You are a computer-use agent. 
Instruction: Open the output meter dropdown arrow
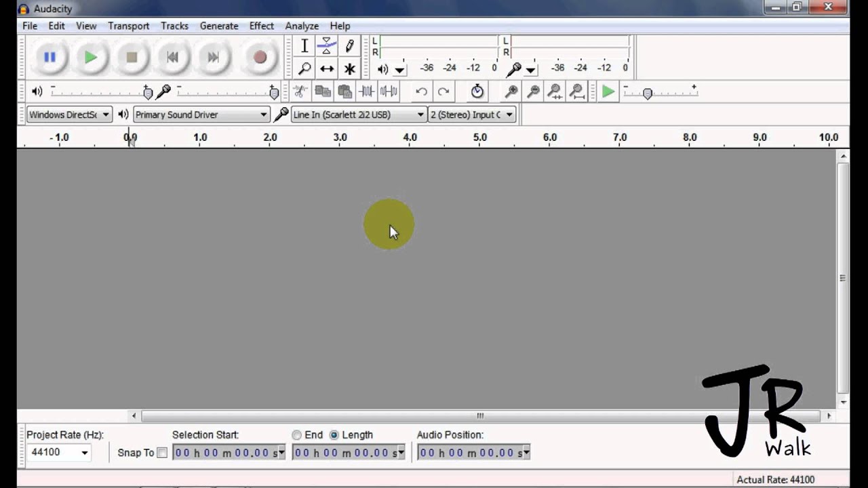399,69
